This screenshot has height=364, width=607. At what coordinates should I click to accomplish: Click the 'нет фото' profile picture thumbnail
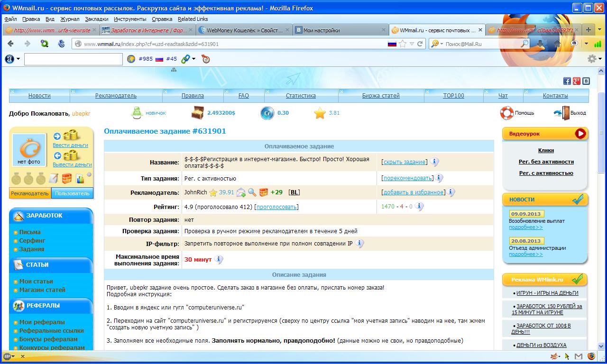[x=29, y=150]
